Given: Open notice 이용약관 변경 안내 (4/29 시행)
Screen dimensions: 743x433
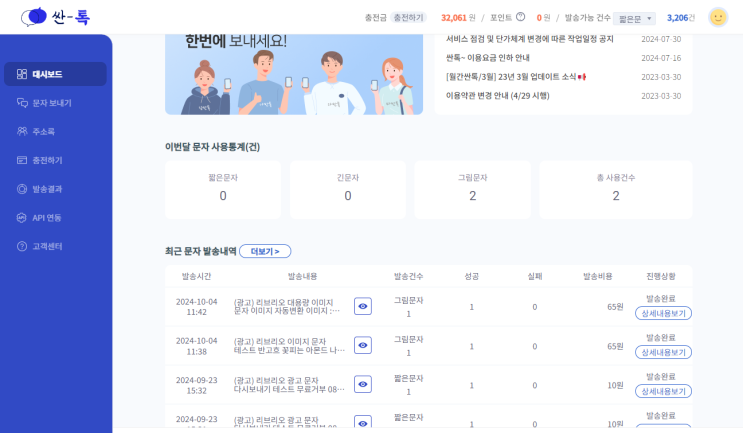Looking at the screenshot, I should tap(497, 96).
